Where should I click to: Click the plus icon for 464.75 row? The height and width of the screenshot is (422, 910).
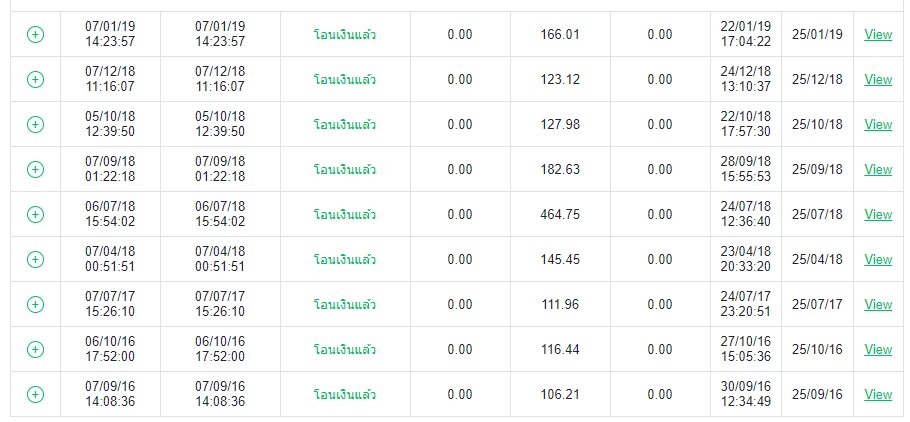pos(35,214)
